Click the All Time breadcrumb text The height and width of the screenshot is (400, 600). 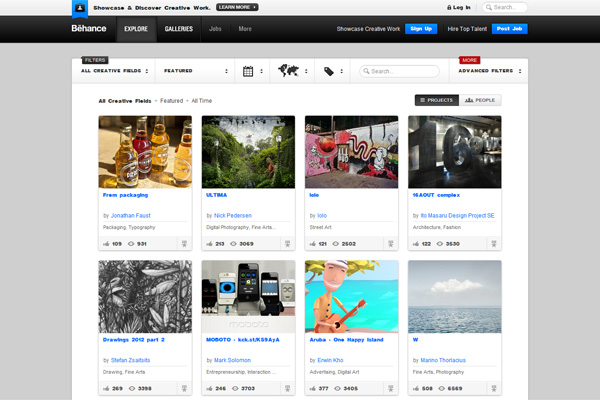[x=202, y=101]
